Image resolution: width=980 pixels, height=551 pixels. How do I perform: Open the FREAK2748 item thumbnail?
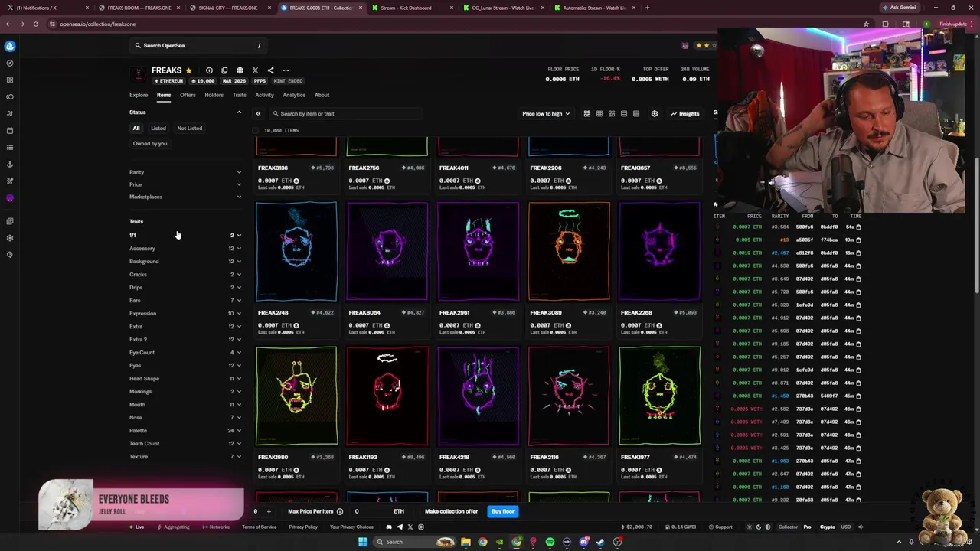296,252
